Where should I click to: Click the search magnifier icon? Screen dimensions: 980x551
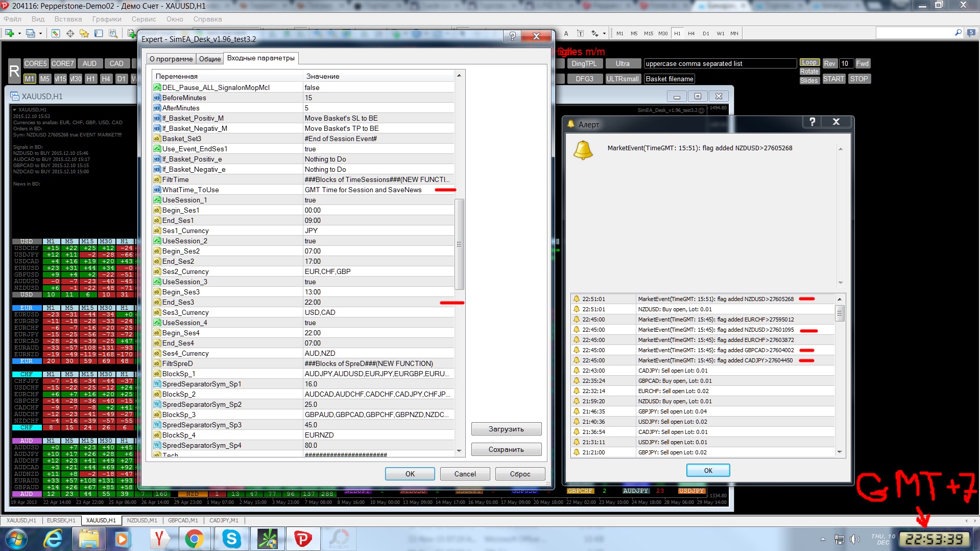click(x=958, y=33)
